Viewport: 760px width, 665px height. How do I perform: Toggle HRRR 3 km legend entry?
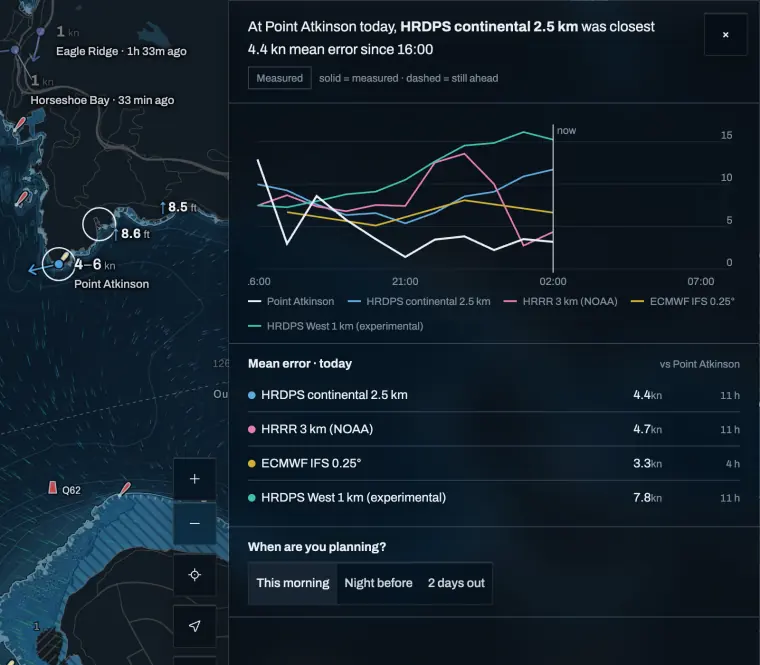pos(560,301)
